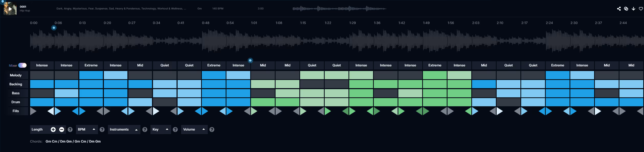Select the Bass row label
The image size is (644, 152).
[x=16, y=93]
